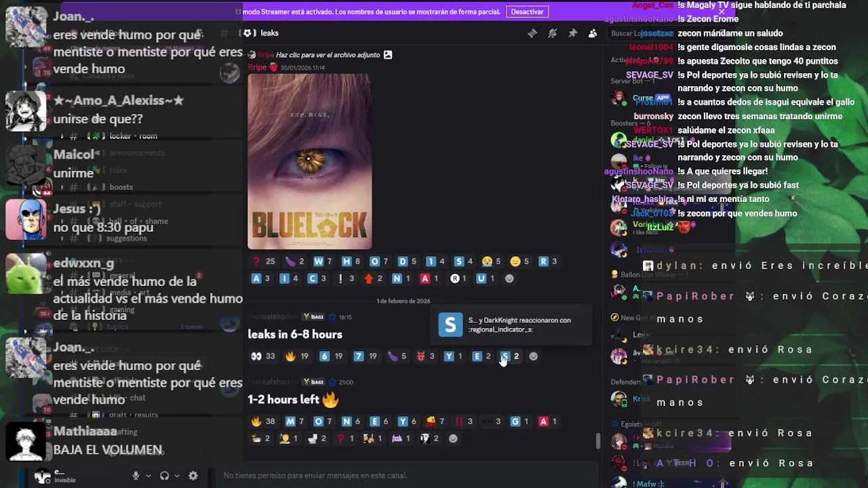Add a reaction to 'leaks in 6-8 hours'
This screenshot has height=488, width=868.
pyautogui.click(x=534, y=357)
